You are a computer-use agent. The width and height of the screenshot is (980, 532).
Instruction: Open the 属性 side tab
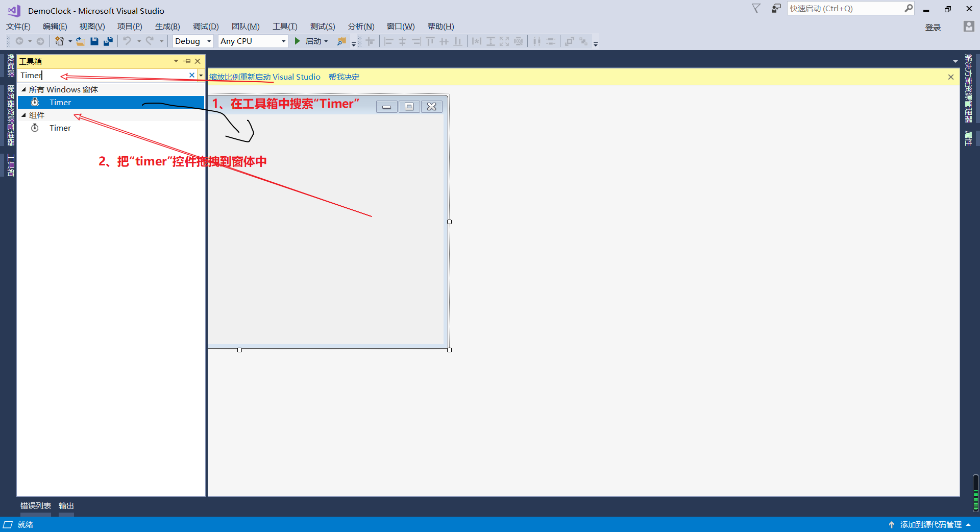click(968, 138)
